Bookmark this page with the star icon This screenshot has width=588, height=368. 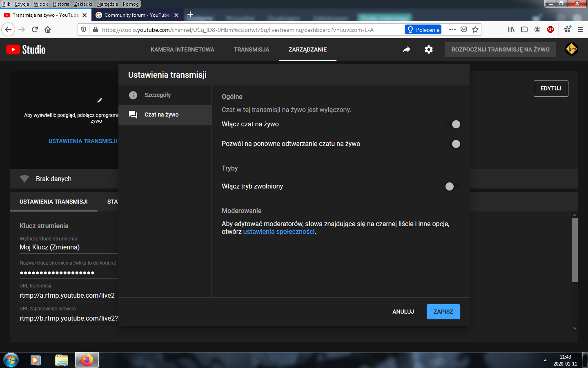coord(475,29)
